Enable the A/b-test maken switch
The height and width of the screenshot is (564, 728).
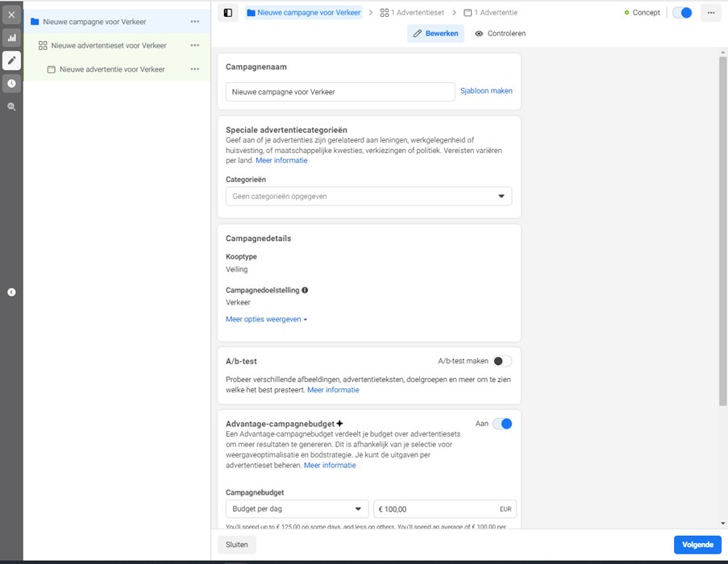[502, 361]
